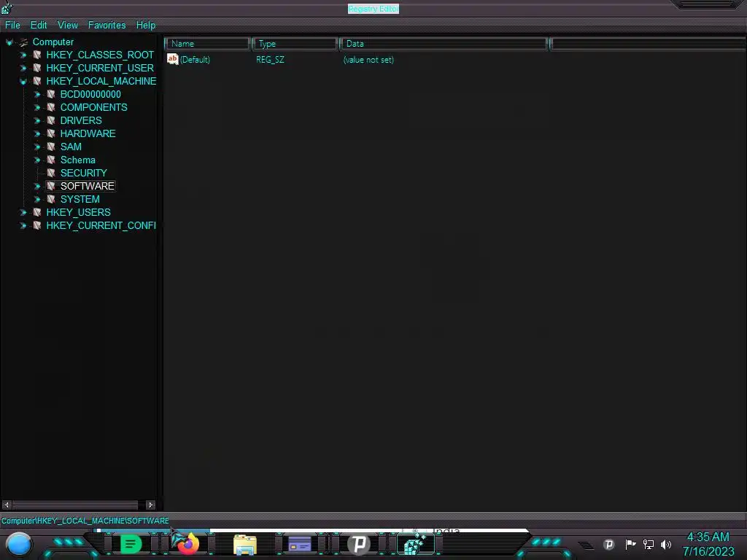Image resolution: width=747 pixels, height=560 pixels.
Task: Expand the SOFTWARE key arrow
Action: pyautogui.click(x=36, y=186)
